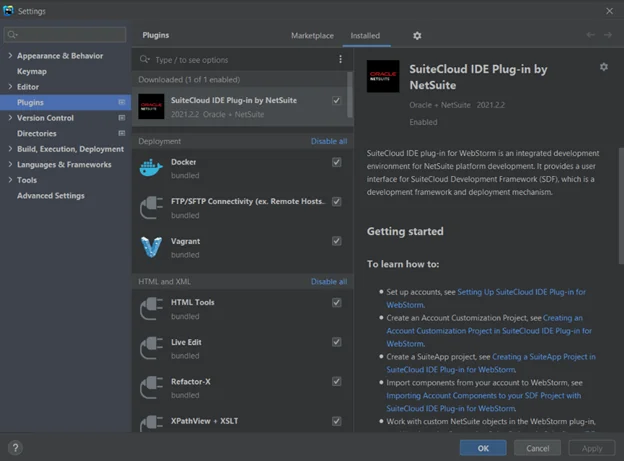624x461 pixels.
Task: Expand Appearance & Behavior settings
Action: tap(10, 56)
